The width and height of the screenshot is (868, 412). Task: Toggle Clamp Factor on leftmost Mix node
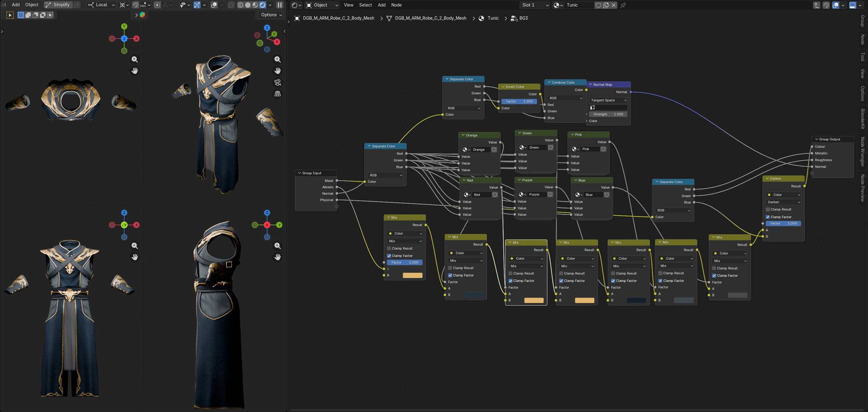coord(389,256)
